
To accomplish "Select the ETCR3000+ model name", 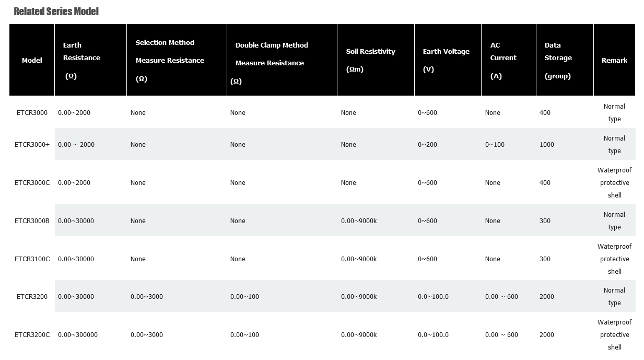I will [32, 145].
